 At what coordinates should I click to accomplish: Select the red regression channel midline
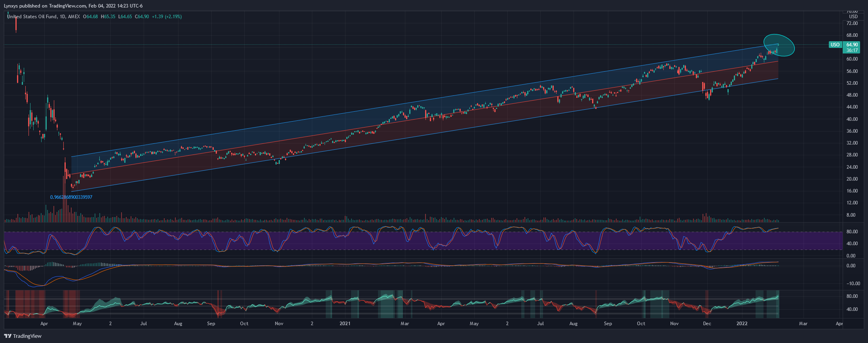tap(425, 118)
